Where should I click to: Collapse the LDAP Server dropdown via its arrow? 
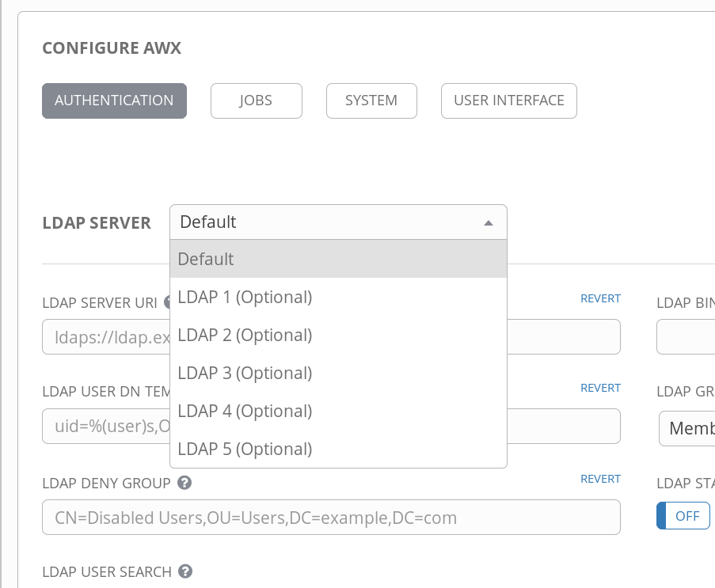coord(489,222)
